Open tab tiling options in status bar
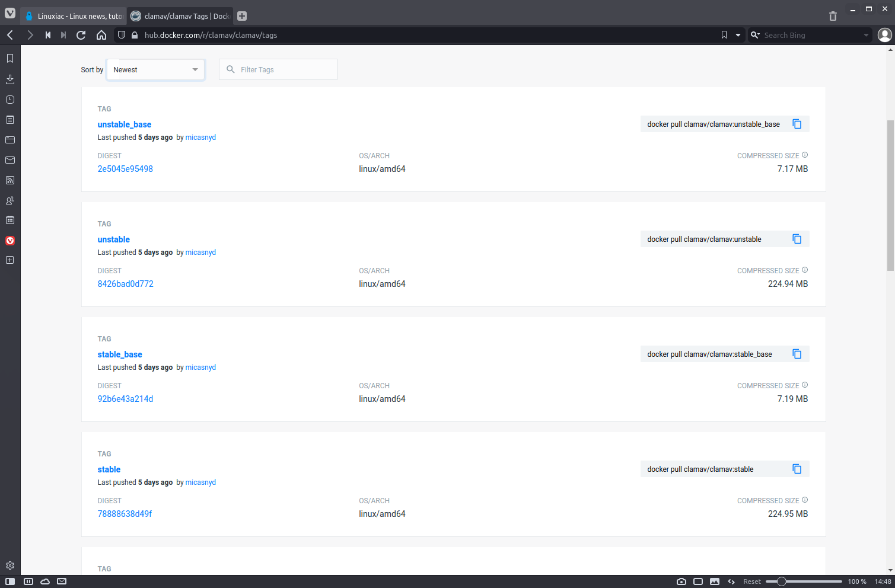 pos(28,581)
